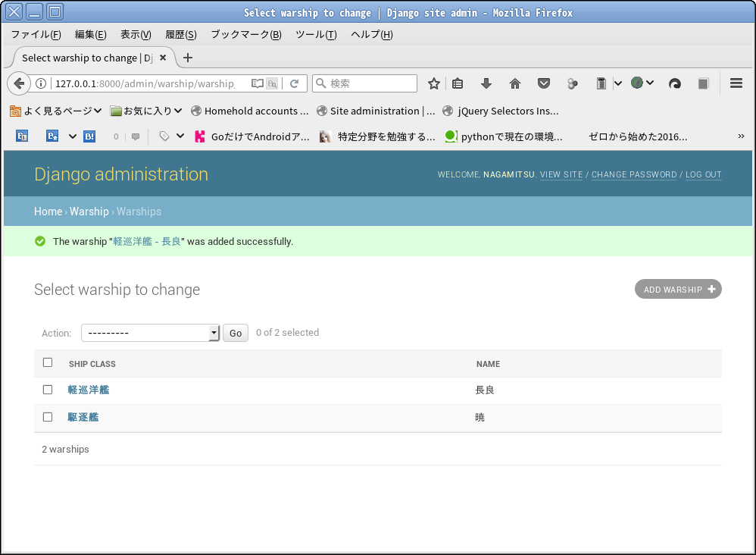Open the 表示(V) menu
Viewport: 756px width, 555px height.
pyautogui.click(x=136, y=35)
